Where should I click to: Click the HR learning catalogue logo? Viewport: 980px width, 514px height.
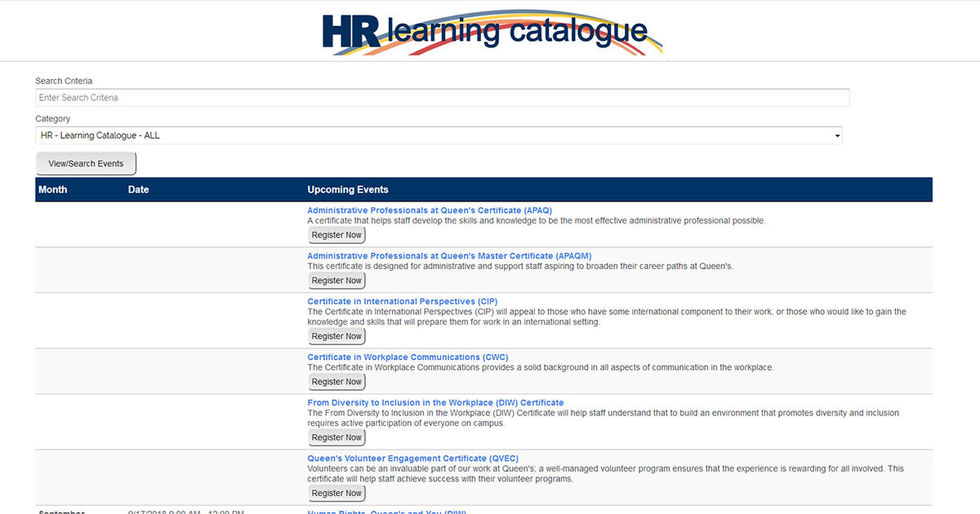[490, 33]
